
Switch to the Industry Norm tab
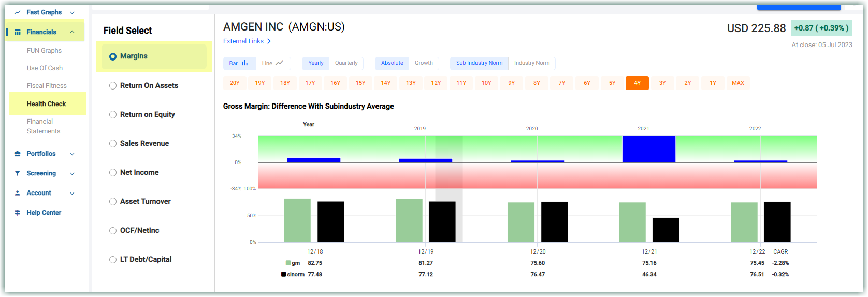(x=532, y=63)
